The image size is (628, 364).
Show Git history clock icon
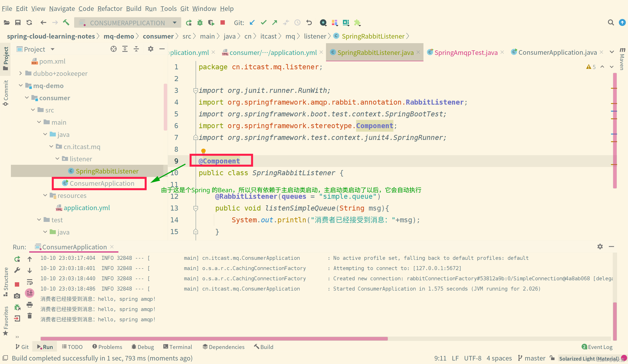point(297,23)
